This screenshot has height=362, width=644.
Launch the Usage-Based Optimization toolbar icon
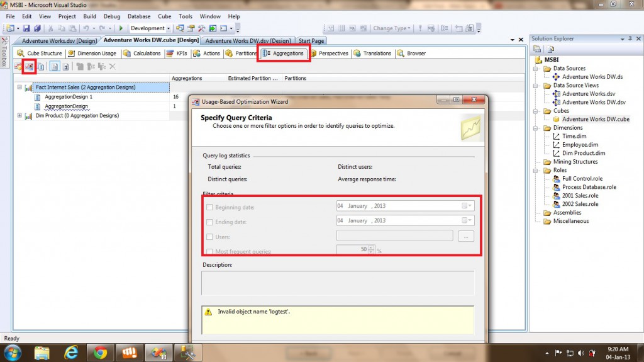pyautogui.click(x=29, y=66)
